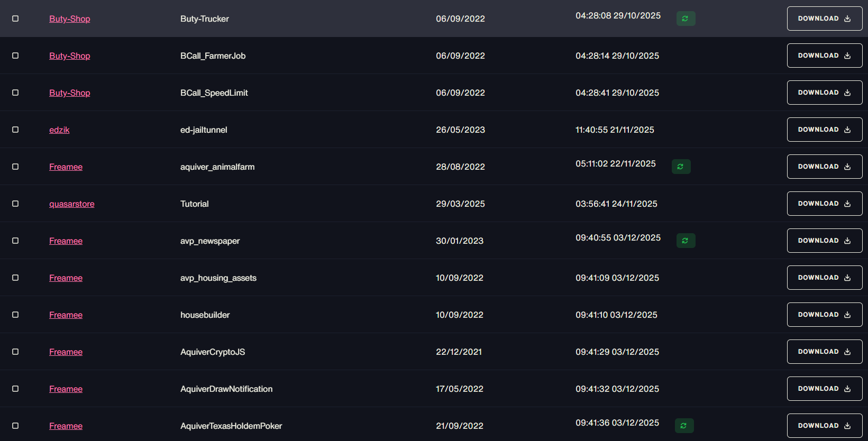Download the Buty-Trucker asset
The width and height of the screenshot is (868, 441).
tap(825, 19)
